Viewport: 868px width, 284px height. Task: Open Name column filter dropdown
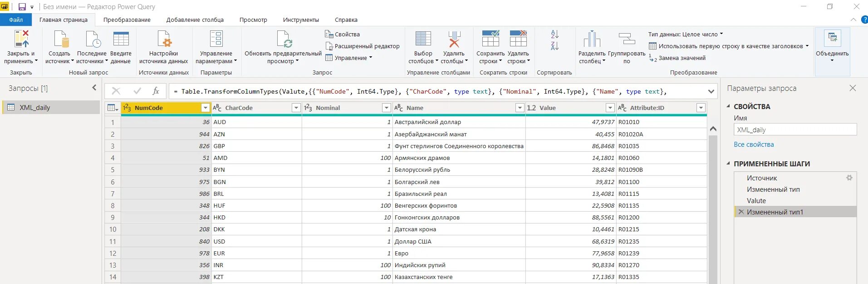pyautogui.click(x=520, y=108)
